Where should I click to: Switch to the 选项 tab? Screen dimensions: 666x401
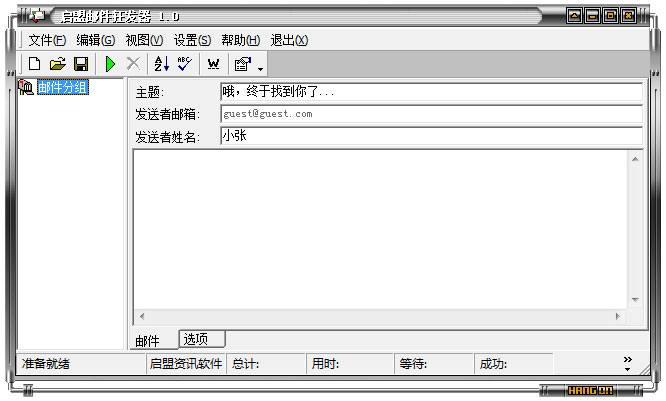(202, 339)
